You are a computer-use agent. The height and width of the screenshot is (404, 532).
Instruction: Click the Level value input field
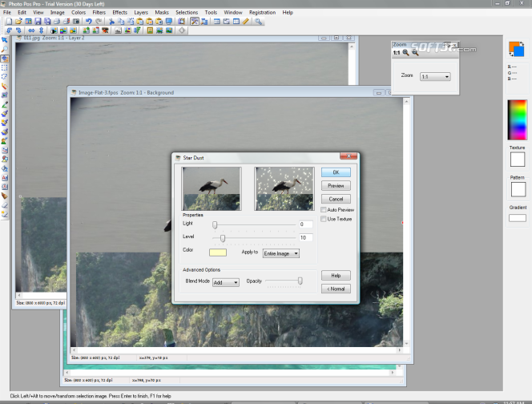click(306, 237)
